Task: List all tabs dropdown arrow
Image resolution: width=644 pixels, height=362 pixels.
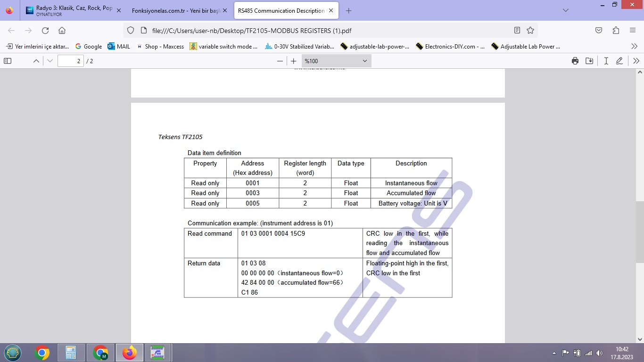Action: pos(566,10)
